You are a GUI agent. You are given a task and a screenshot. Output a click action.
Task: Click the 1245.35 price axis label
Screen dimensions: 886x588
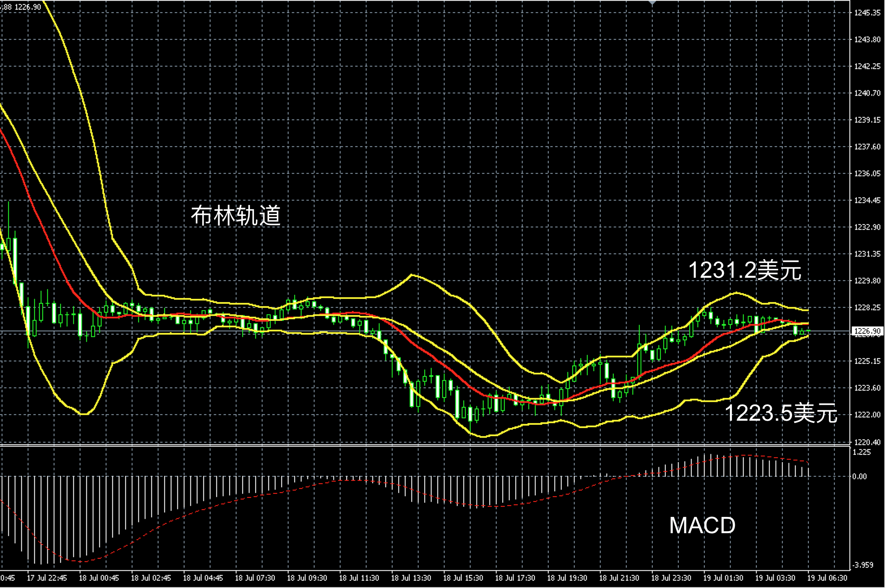click(867, 13)
